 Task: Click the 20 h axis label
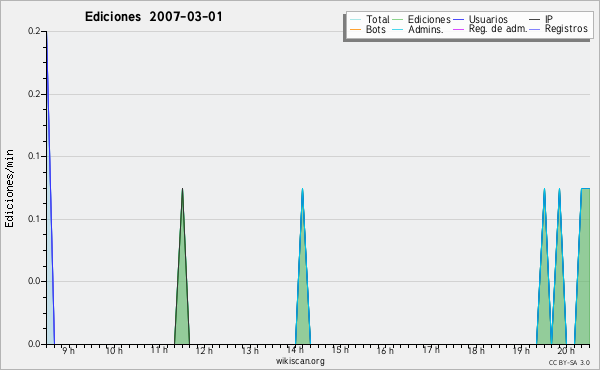[566, 350]
